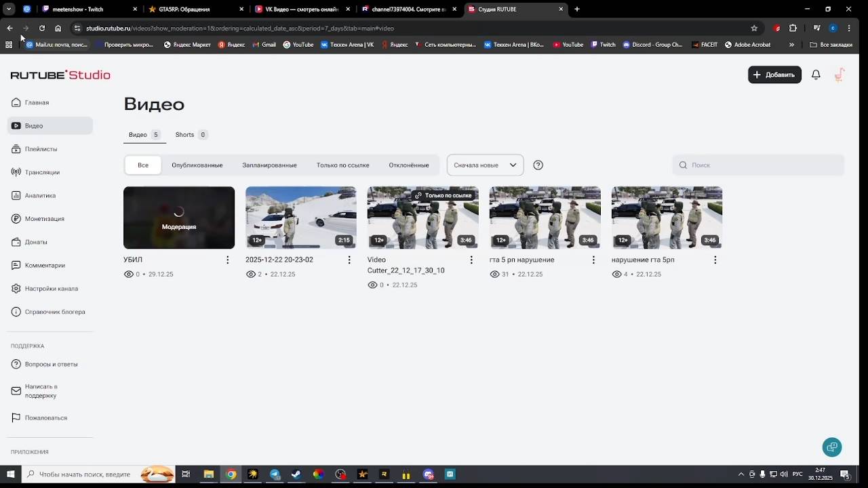Viewport: 868px width, 488px height.
Task: Click the video search field
Action: point(758,165)
